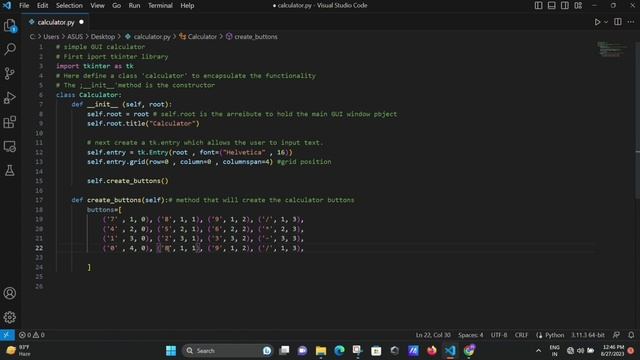Open notifications bell in status bar
The image size is (640, 360).
631,335
